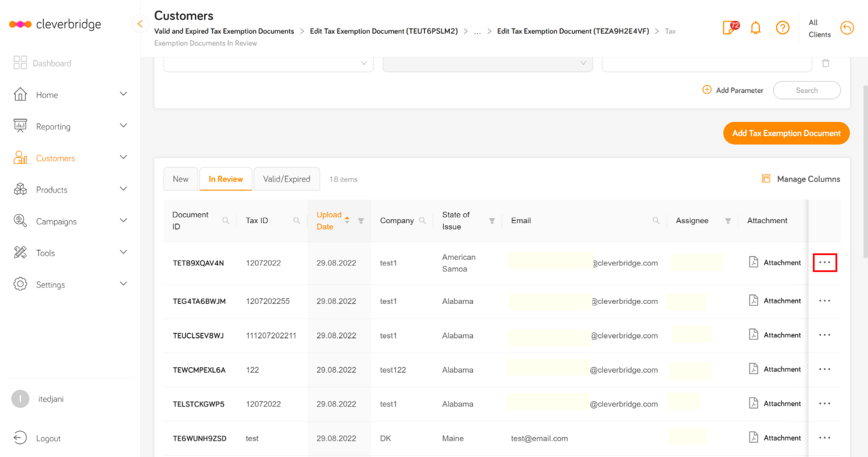868x457 pixels.
Task: Delete parameter with trash icon
Action: pyautogui.click(x=826, y=63)
